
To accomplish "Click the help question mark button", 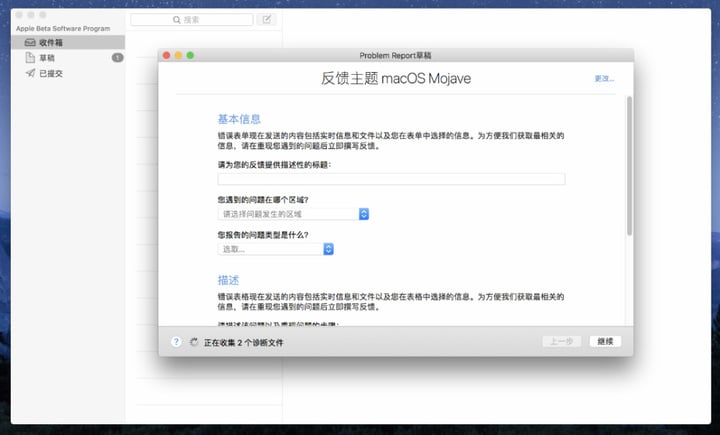I will (x=176, y=342).
